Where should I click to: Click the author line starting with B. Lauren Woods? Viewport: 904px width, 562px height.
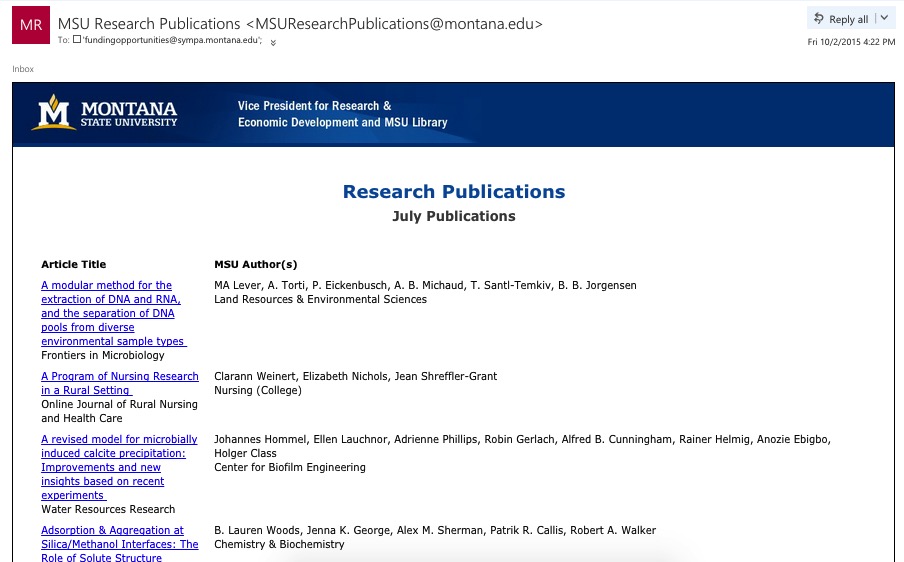point(435,530)
